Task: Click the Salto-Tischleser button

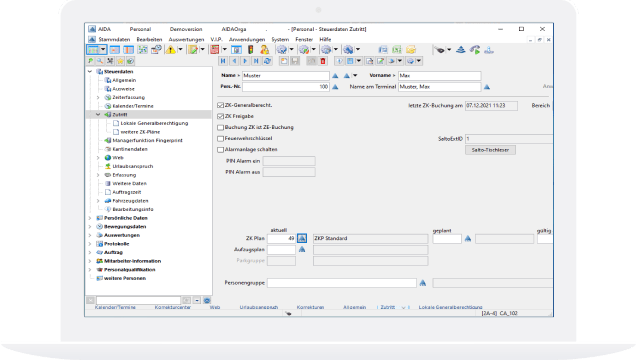Action: click(x=490, y=150)
